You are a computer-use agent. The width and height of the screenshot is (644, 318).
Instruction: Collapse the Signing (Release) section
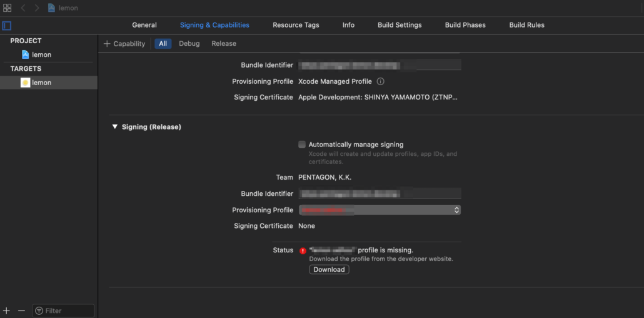(x=114, y=127)
